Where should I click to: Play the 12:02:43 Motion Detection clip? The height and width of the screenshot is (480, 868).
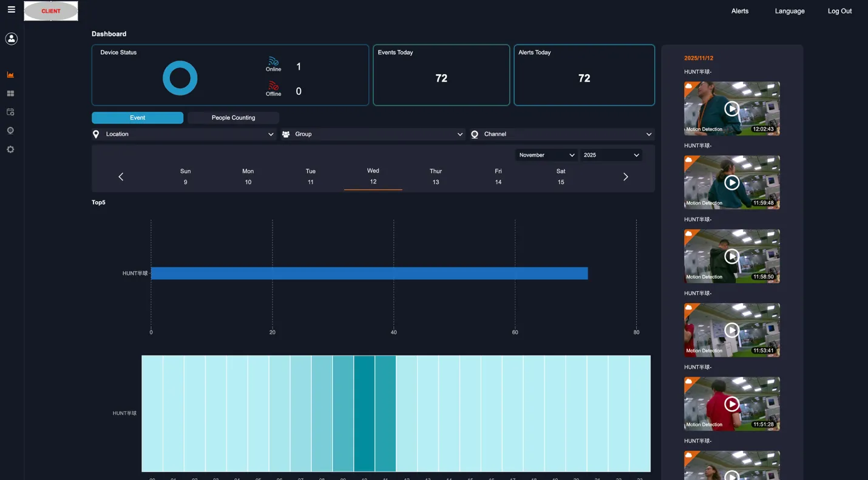point(731,108)
